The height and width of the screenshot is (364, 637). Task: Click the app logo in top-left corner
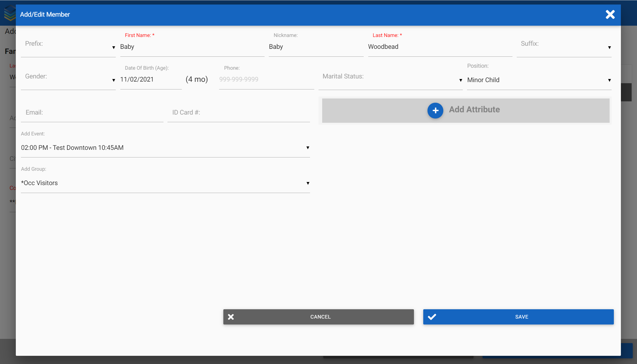(10, 13)
